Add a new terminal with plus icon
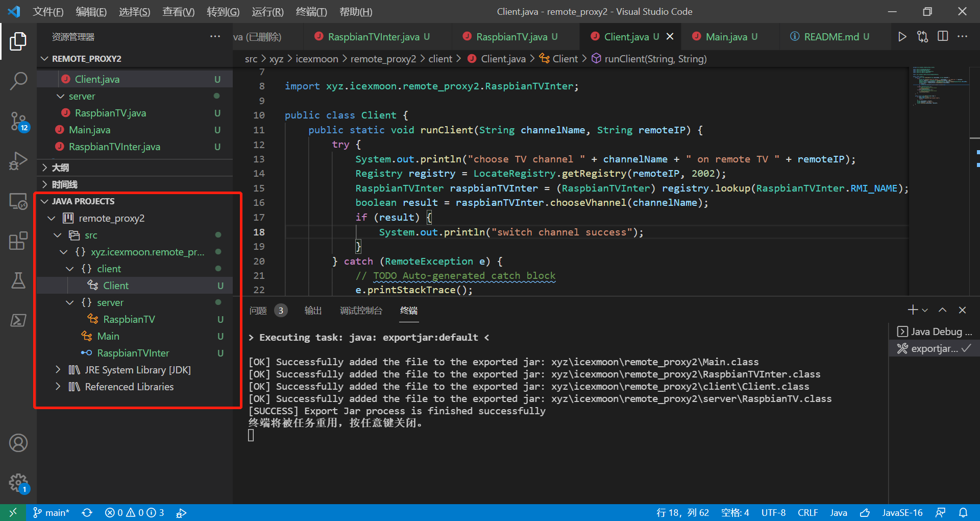 tap(913, 310)
